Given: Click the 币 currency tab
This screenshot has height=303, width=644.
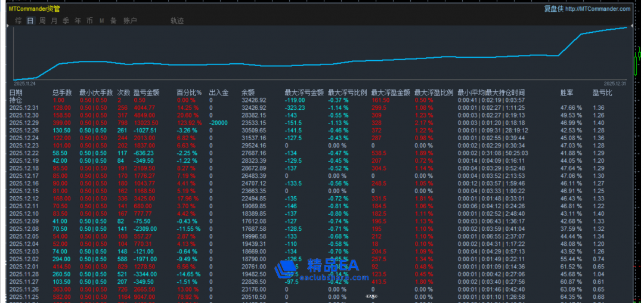Looking at the screenshot, I should tap(90, 21).
